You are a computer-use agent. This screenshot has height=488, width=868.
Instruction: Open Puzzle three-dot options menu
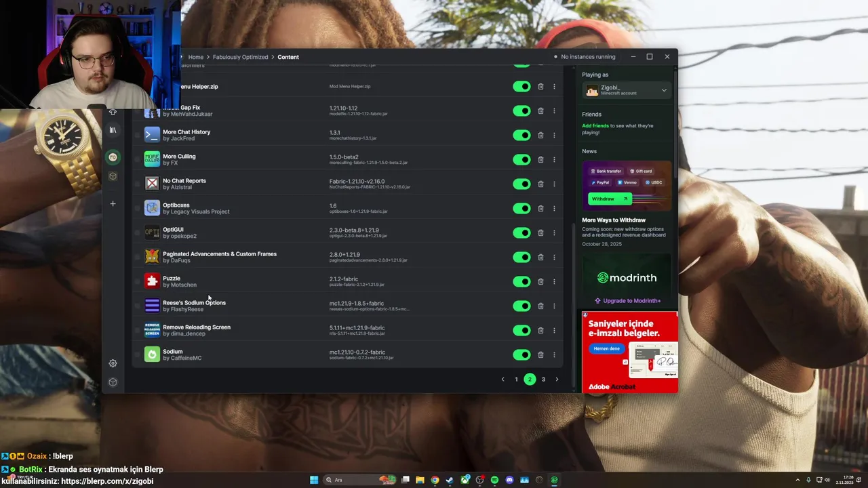[x=554, y=281]
